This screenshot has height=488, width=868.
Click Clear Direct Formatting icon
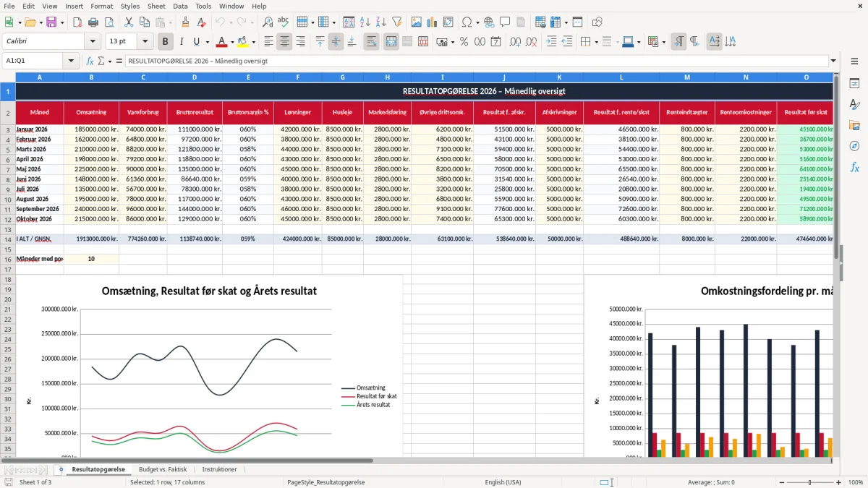201,22
